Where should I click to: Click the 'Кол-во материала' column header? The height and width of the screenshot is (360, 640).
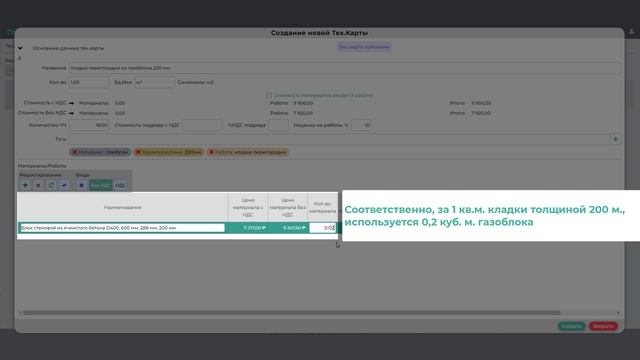[x=322, y=207]
